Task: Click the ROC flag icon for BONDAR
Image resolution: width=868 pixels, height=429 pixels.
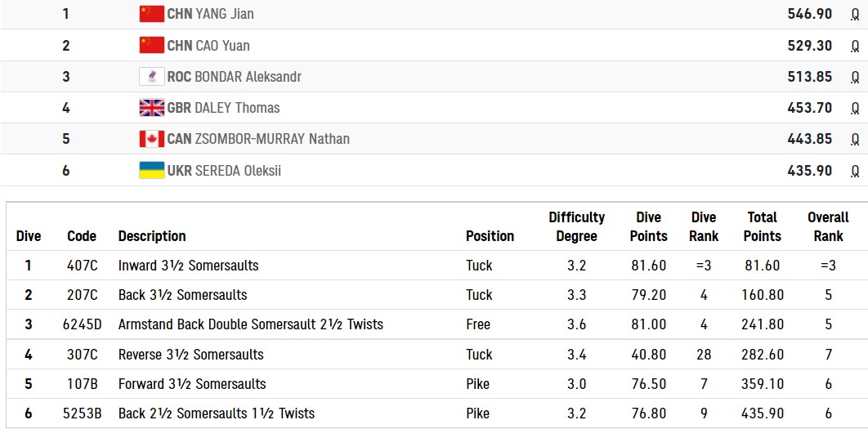Action: tap(151, 76)
